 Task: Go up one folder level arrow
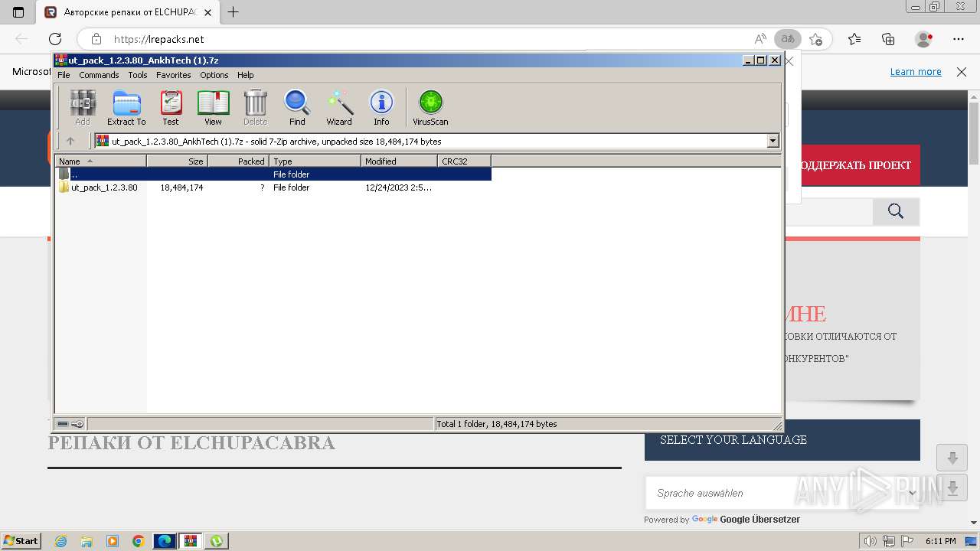pos(70,141)
